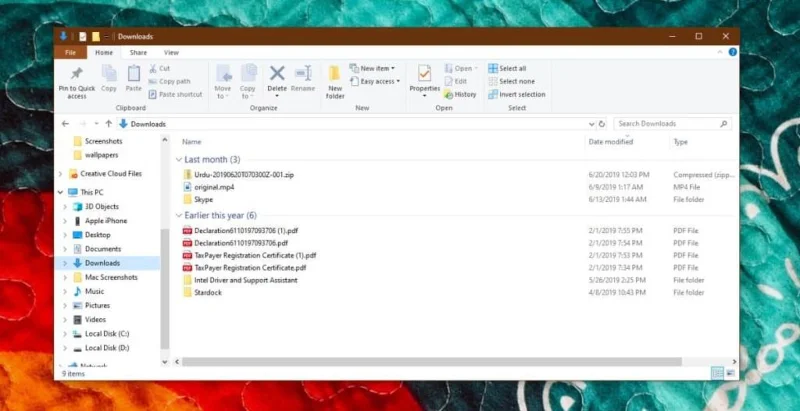Click Copy path in Clipboard group
This screenshot has height=411, width=800.
169,81
